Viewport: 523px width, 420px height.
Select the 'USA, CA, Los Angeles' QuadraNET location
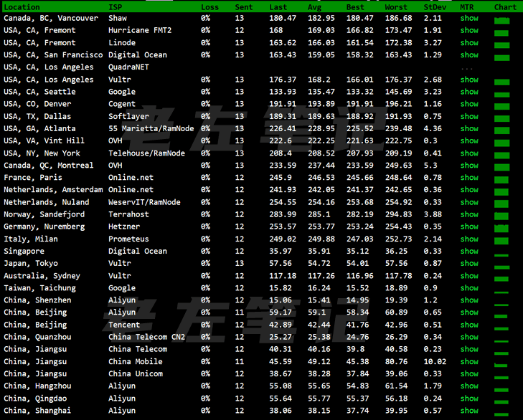49,67
